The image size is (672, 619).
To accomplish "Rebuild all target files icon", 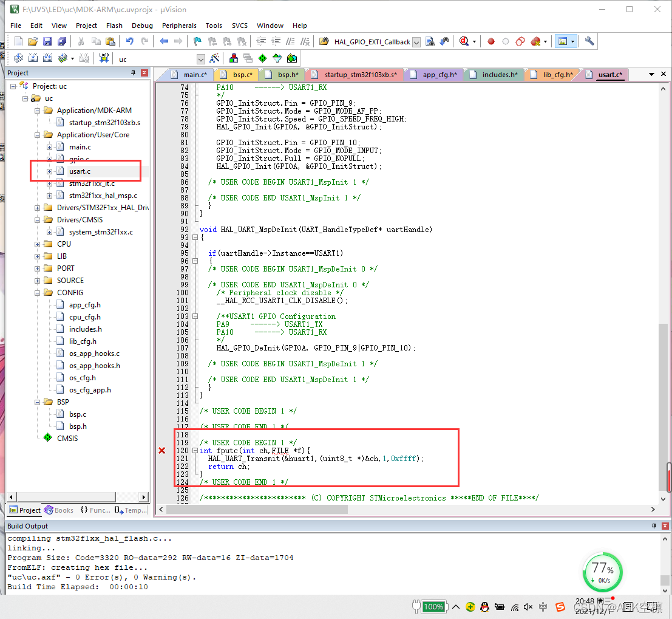I will click(x=47, y=58).
